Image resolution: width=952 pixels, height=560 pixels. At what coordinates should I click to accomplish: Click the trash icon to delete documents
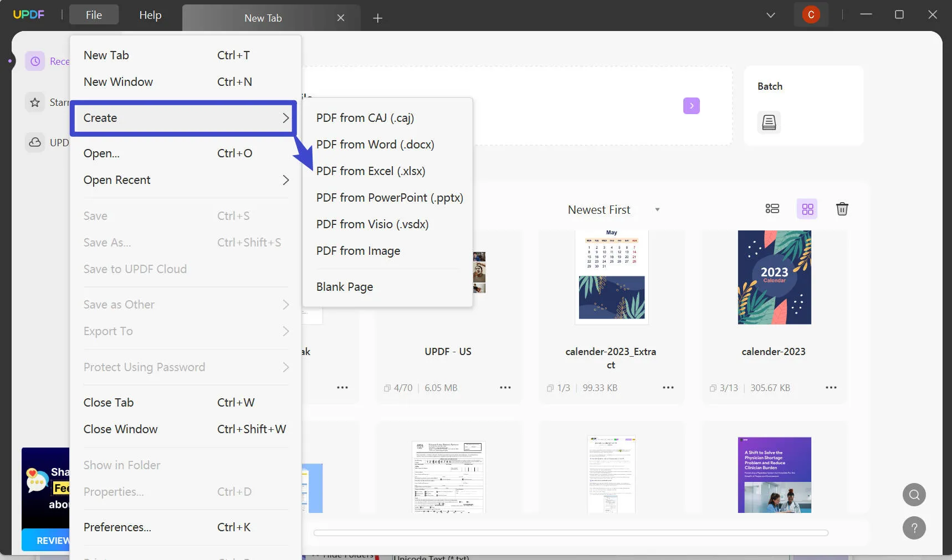[x=842, y=209]
